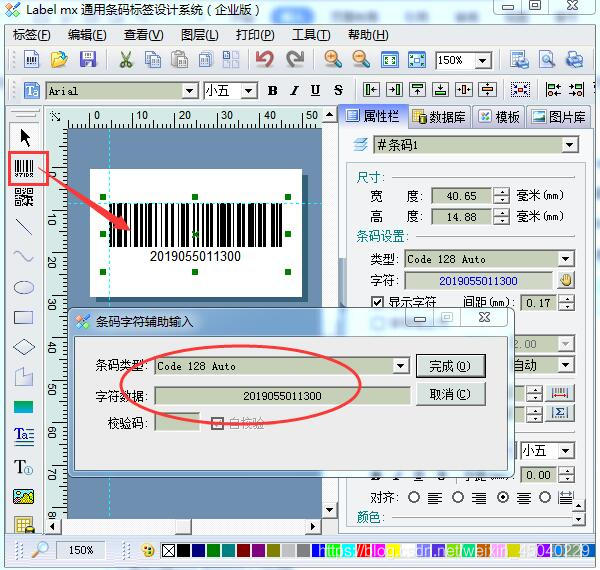The image size is (600, 570).
Task: Toggle bold text formatting
Action: tap(272, 91)
